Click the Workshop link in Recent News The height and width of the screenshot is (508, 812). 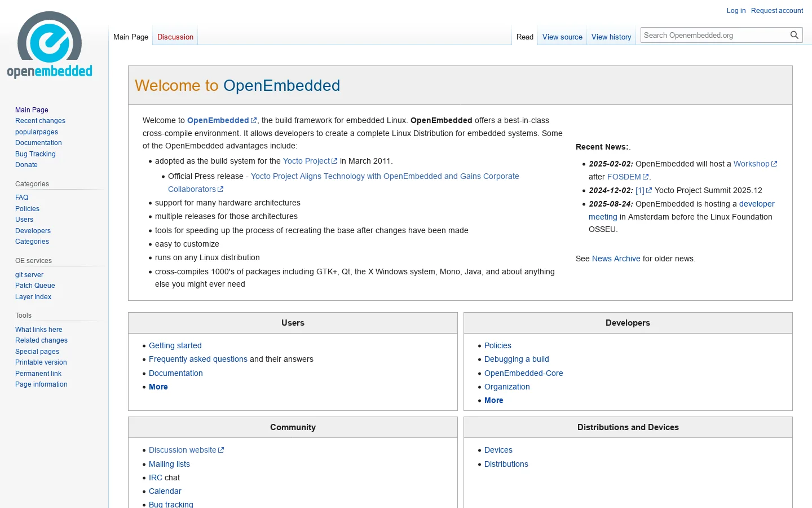pos(756,164)
